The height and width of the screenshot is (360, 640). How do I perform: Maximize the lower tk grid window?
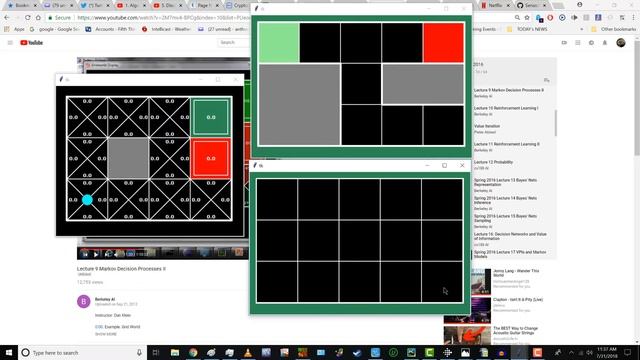(444, 165)
